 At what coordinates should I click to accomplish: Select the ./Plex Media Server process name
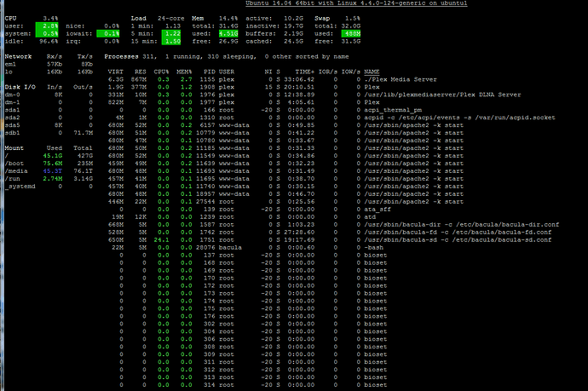(401, 79)
